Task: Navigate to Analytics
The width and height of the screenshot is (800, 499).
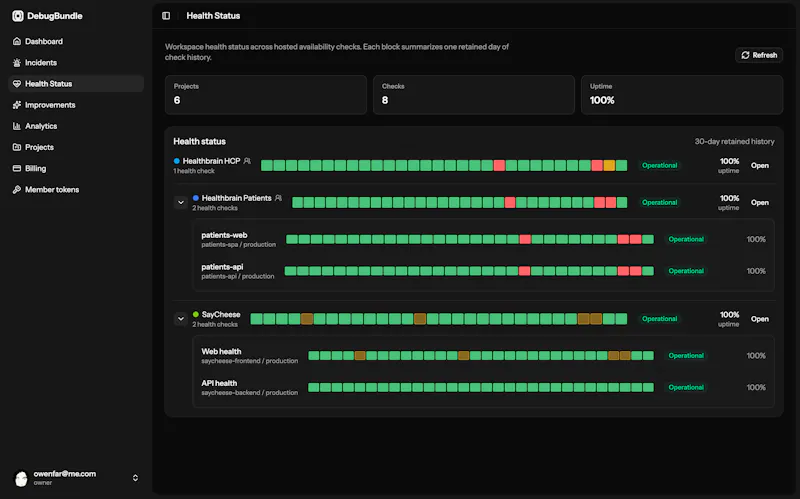Action: coord(76,126)
